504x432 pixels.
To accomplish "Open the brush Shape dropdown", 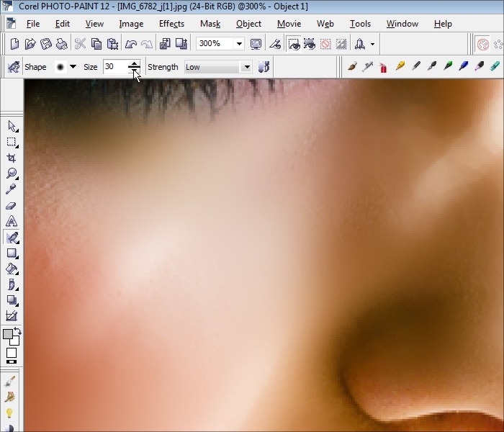I will click(x=73, y=67).
